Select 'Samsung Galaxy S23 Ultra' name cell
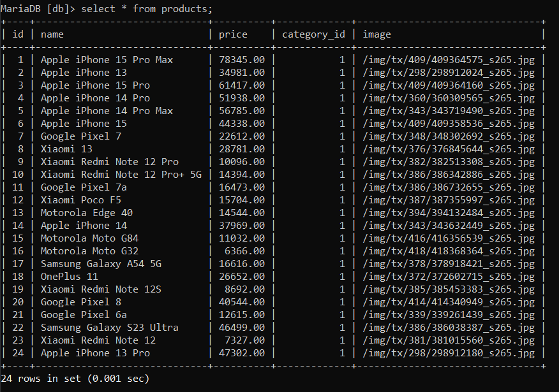The height and width of the screenshot is (392, 559). [x=110, y=328]
